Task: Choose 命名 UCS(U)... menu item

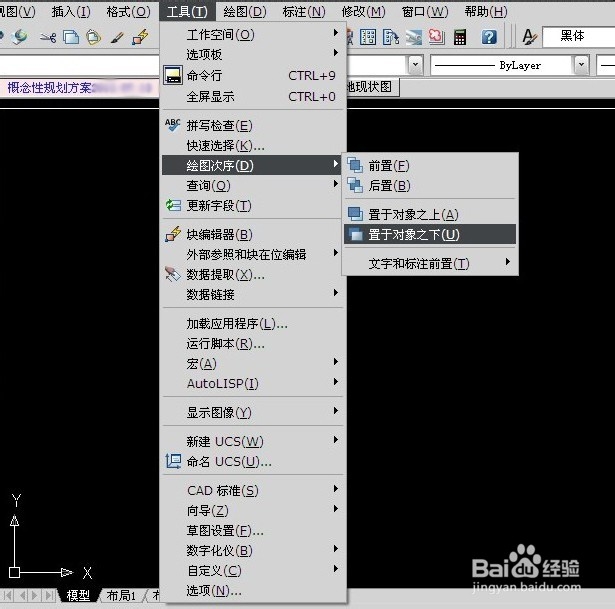Action: point(253,462)
